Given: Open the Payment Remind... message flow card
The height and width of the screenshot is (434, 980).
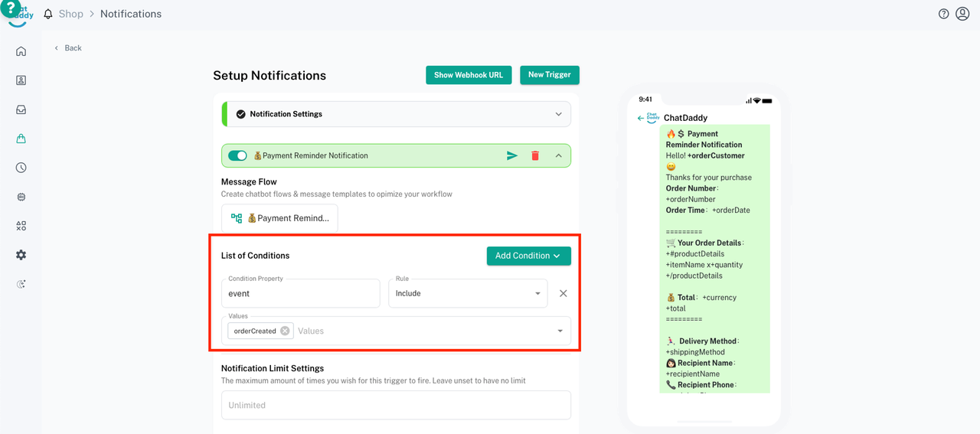Looking at the screenshot, I should [x=279, y=218].
